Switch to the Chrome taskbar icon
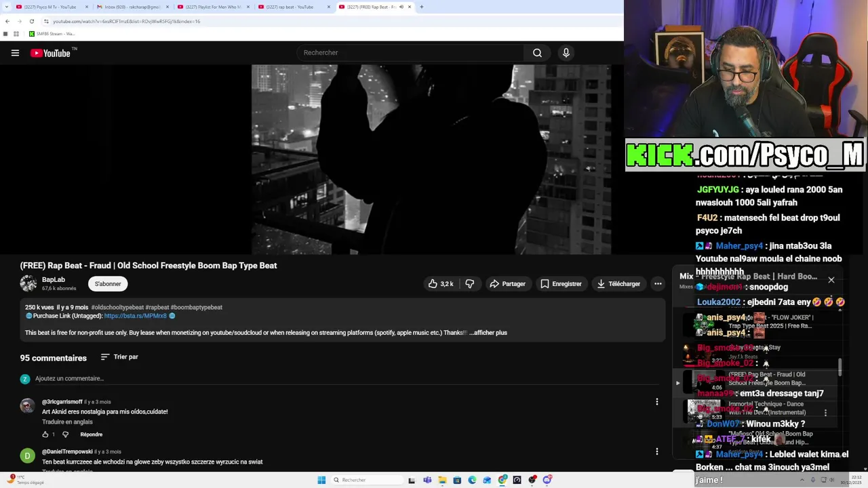This screenshot has height=488, width=868. [x=502, y=480]
